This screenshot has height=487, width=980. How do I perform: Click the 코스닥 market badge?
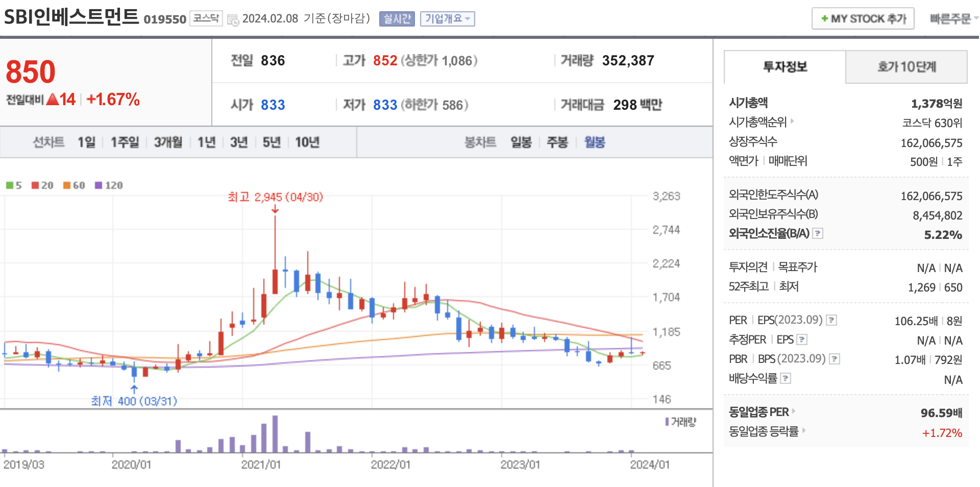point(206,19)
